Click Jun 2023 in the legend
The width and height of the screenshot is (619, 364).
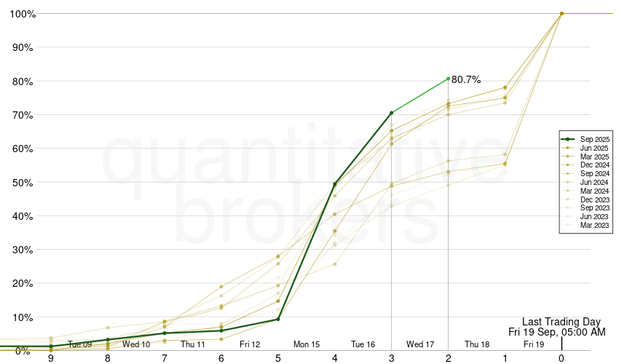click(594, 217)
